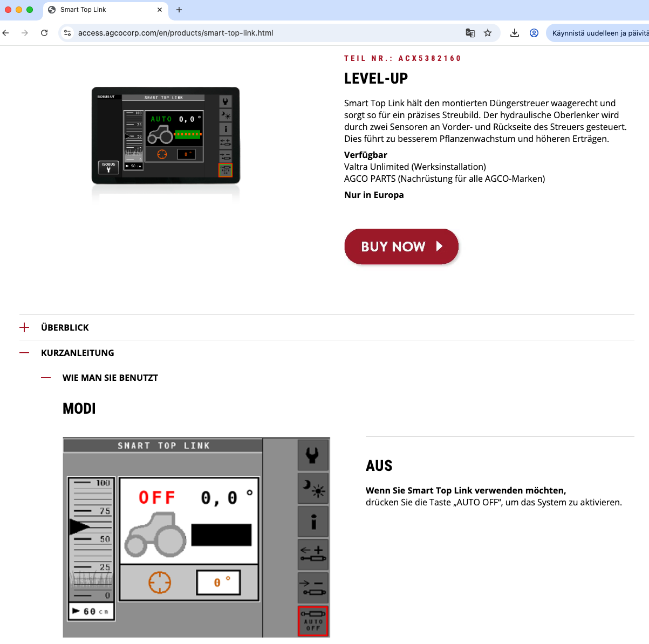Click the BUY NOW button
Viewport: 649px width, 644px height.
pyautogui.click(x=401, y=246)
